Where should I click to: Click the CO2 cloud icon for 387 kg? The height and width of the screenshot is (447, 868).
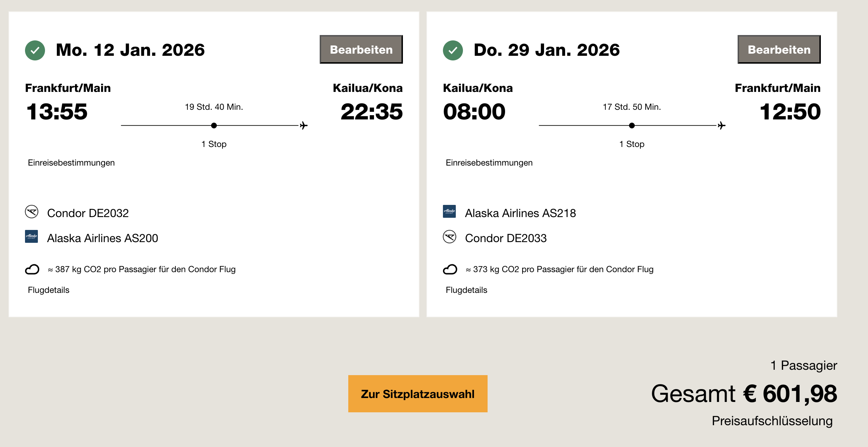pyautogui.click(x=32, y=269)
